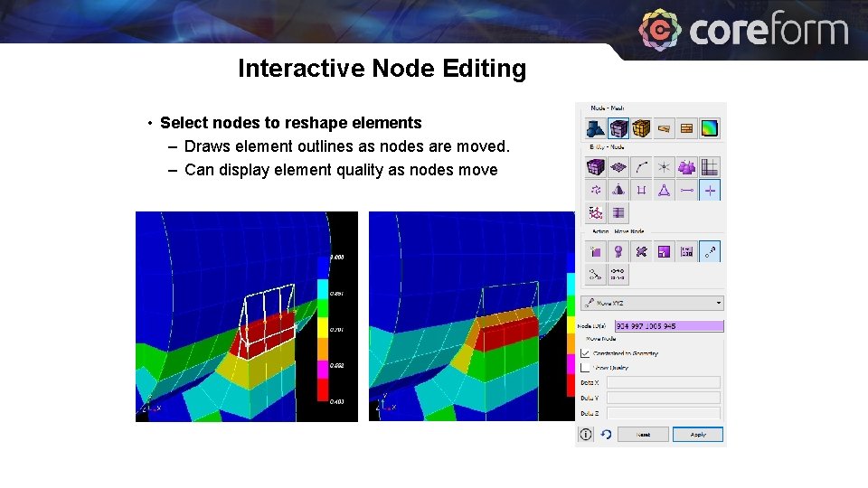This screenshot has height=488, width=868.
Task: Select the Geometry mode icon with blue shapes
Action: (x=595, y=128)
